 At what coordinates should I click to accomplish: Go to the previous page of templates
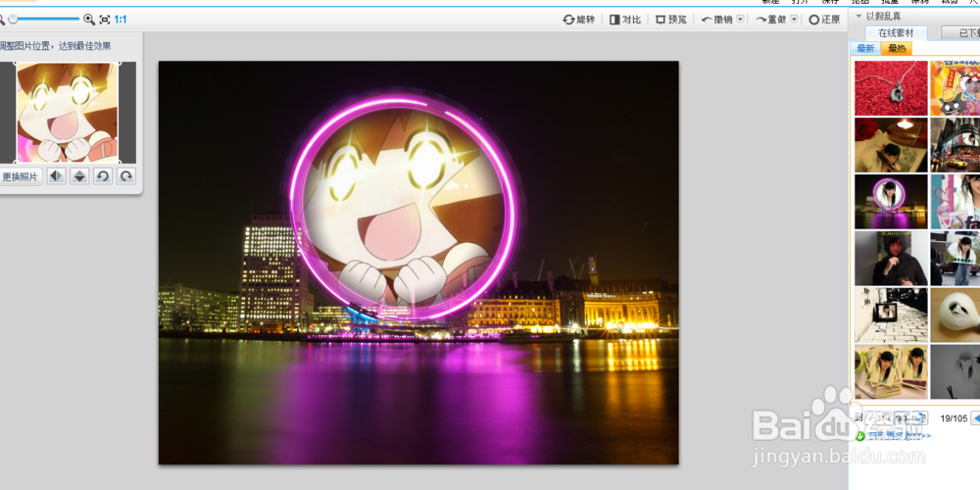[975, 418]
